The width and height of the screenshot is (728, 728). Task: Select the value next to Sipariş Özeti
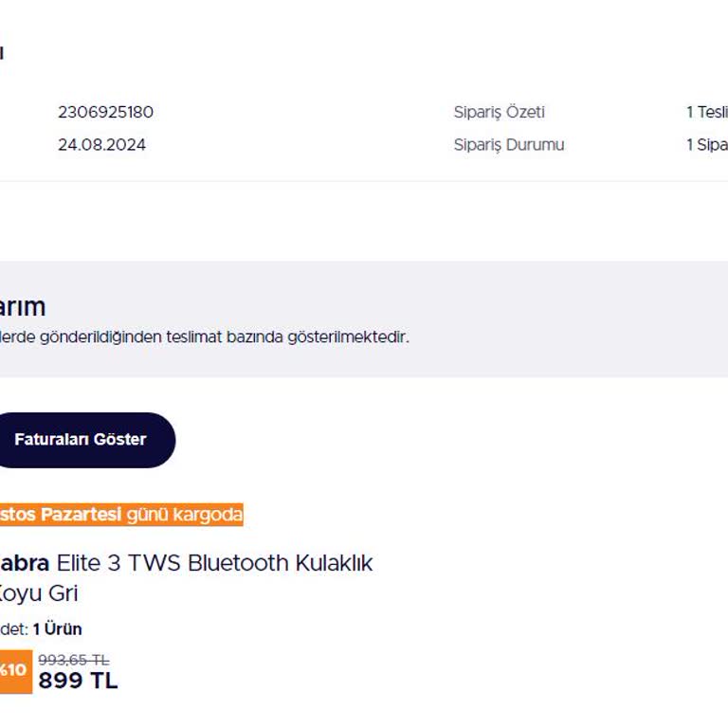(706, 112)
